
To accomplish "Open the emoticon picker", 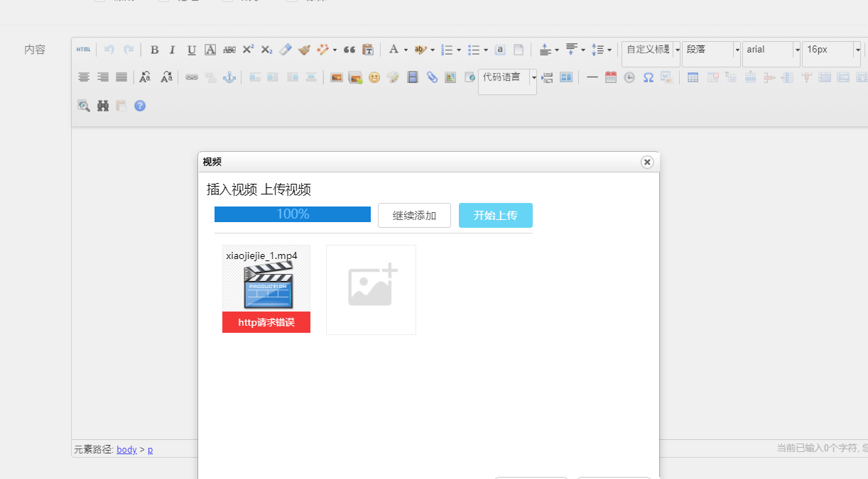I will tap(374, 77).
